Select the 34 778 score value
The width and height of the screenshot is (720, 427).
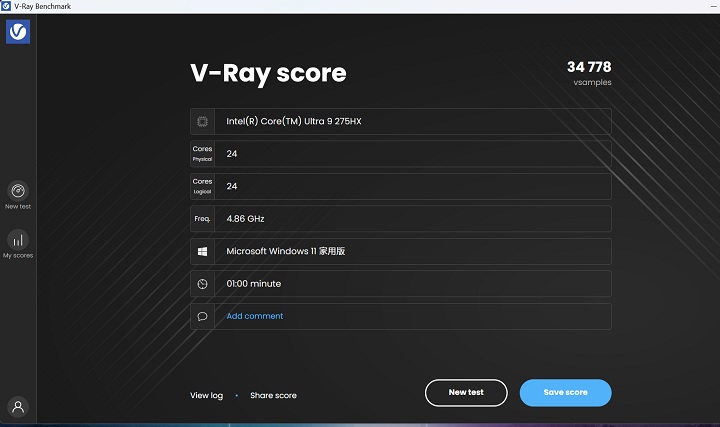pyautogui.click(x=589, y=67)
